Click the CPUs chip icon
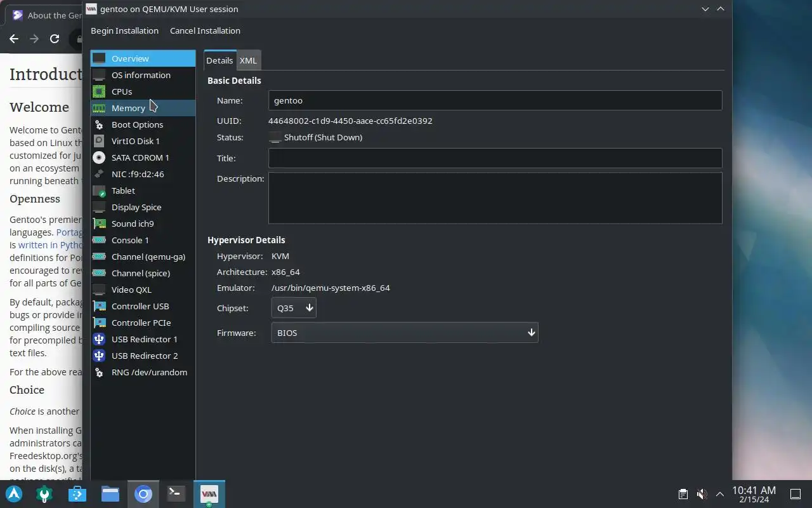 [x=99, y=91]
